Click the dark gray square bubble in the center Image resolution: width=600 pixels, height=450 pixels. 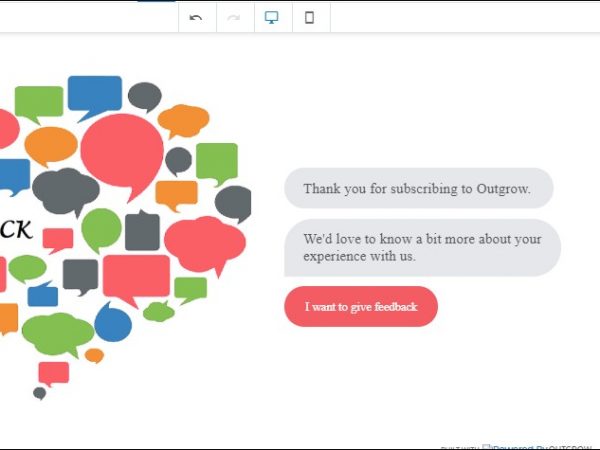click(142, 231)
